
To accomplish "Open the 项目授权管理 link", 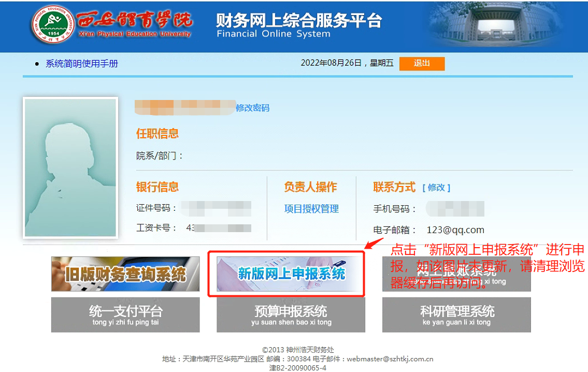I will tap(311, 209).
